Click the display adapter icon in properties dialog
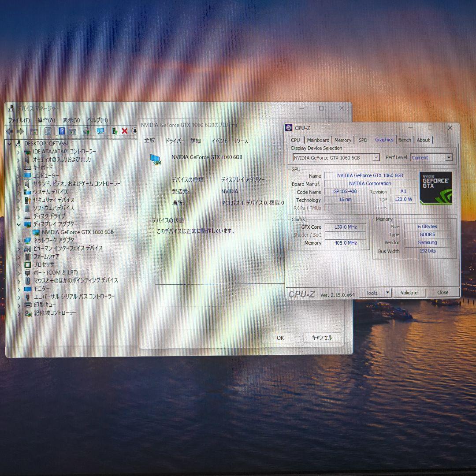This screenshot has height=476, width=476. coord(155,159)
